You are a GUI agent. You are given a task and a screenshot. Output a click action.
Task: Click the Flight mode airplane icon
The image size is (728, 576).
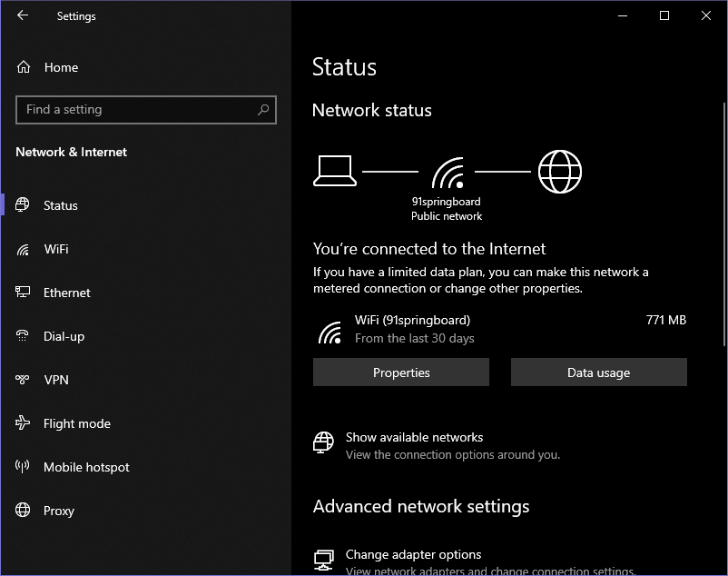24,423
